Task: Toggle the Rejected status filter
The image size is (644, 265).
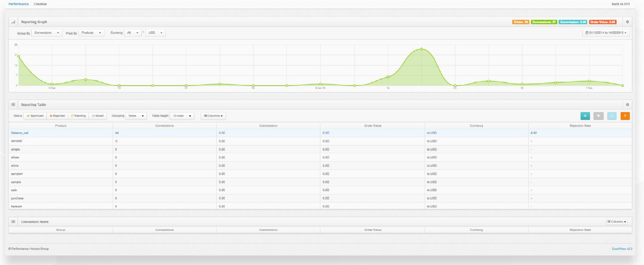Action: point(57,116)
